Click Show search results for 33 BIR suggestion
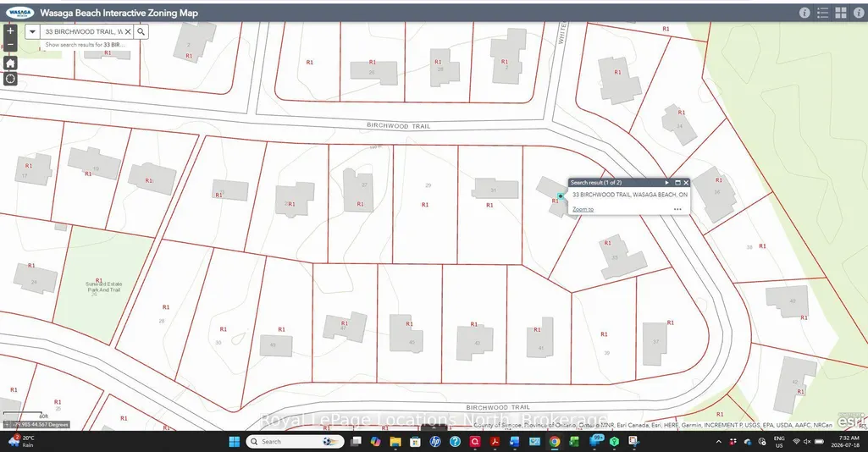The image size is (868, 452). 85,45
